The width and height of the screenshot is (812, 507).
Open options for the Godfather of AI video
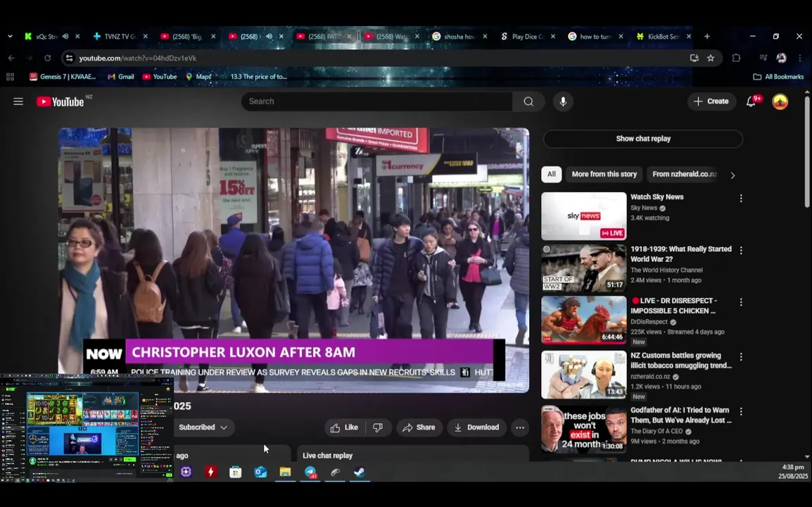coord(741,412)
